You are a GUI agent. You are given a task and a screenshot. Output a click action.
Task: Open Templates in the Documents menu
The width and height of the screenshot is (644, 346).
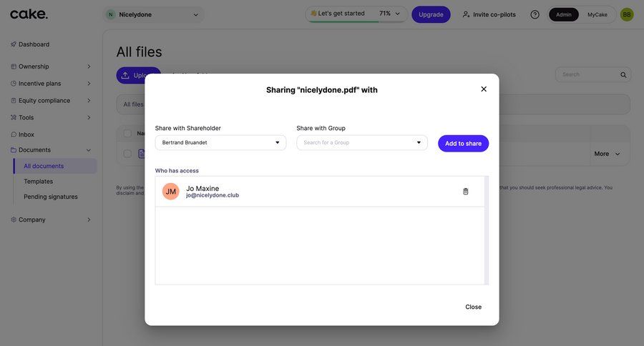pyautogui.click(x=39, y=182)
